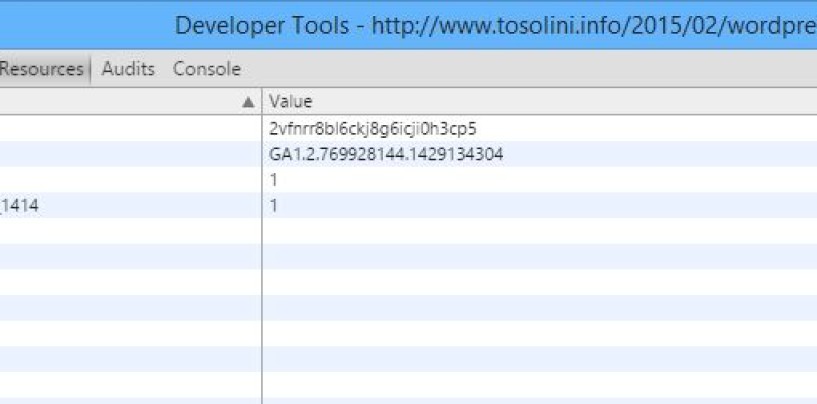Select the row ending in 1414
817x404 pixels.
(408, 205)
